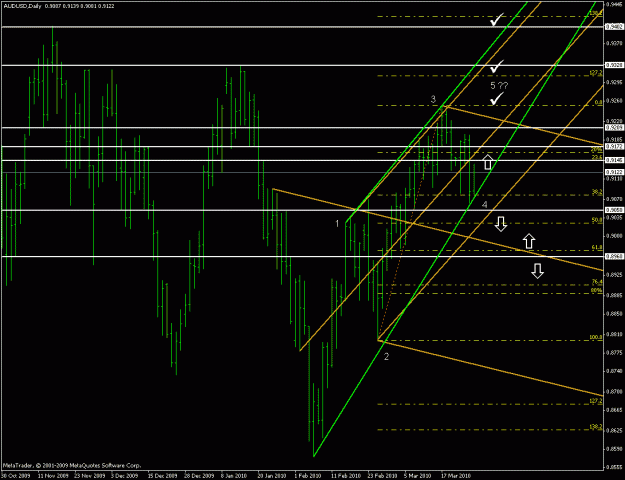
Task: Click the 0.9260 price axis value
Action: 613,100
